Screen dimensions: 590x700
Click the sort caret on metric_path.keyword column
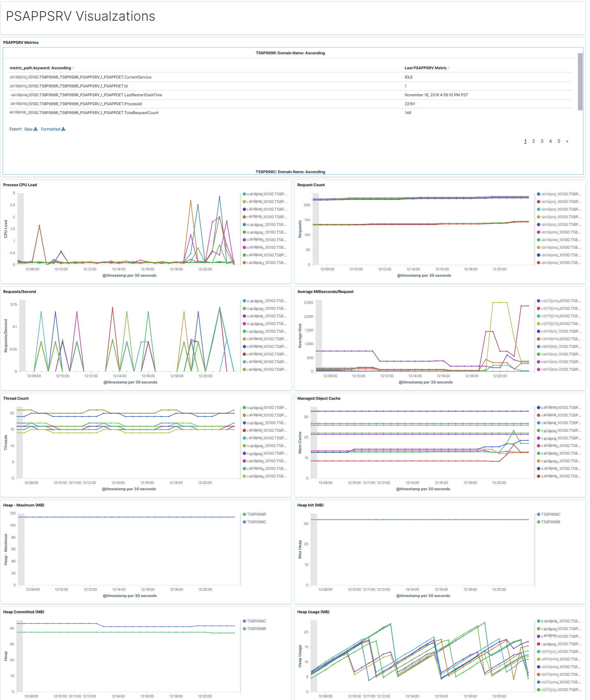pos(73,68)
